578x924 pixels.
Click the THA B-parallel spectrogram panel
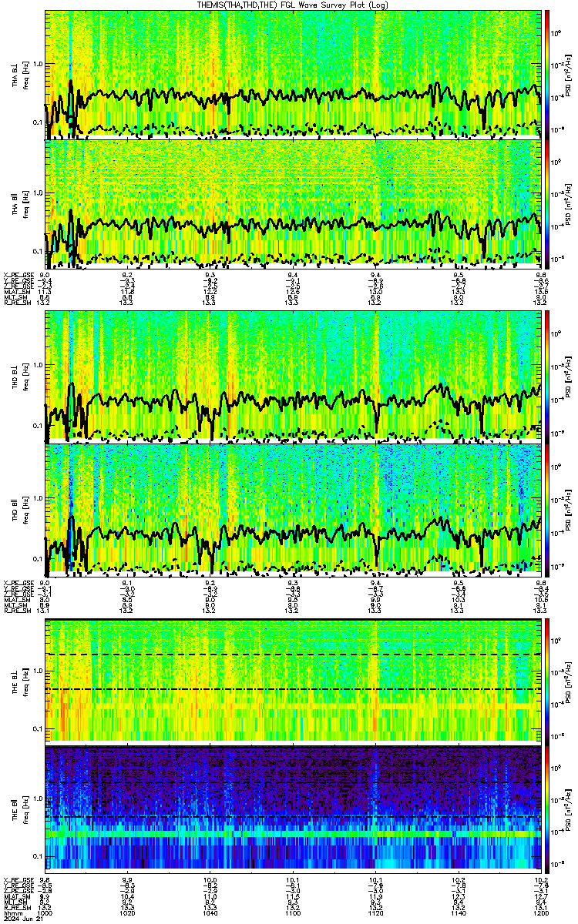click(x=294, y=203)
